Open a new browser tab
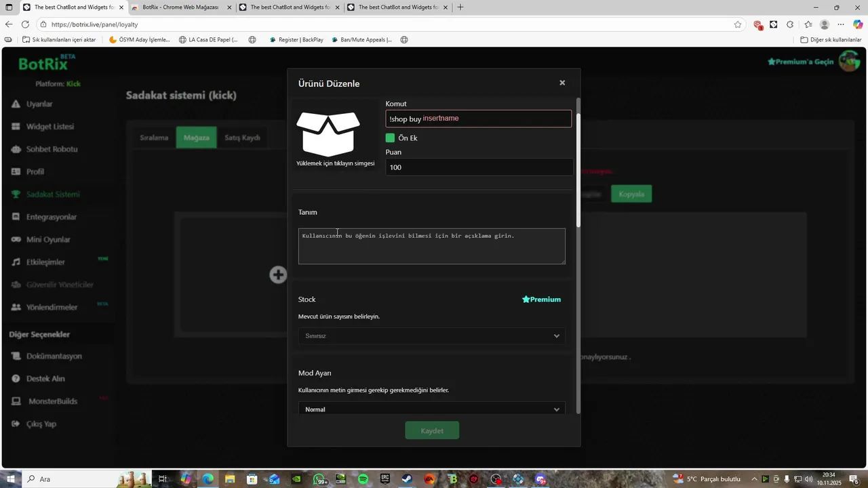Viewport: 868px width, 488px height. tap(460, 7)
